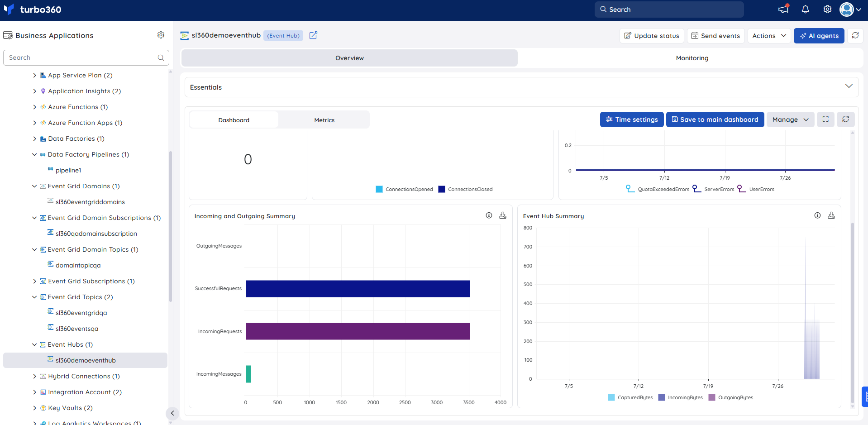Open the Manage dropdown
Screen dimensions: 868x425
[x=790, y=119]
